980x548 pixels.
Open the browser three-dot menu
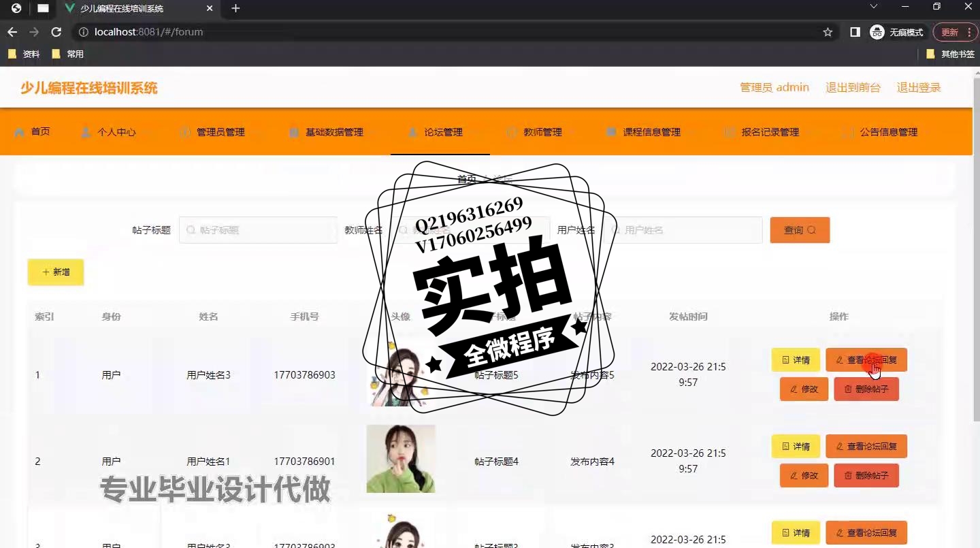[969, 32]
